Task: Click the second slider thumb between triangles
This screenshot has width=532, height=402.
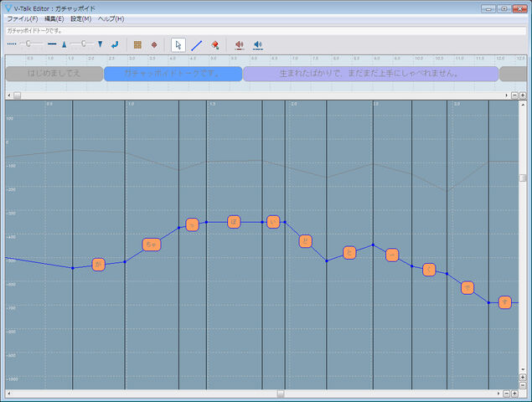Action: [x=84, y=44]
